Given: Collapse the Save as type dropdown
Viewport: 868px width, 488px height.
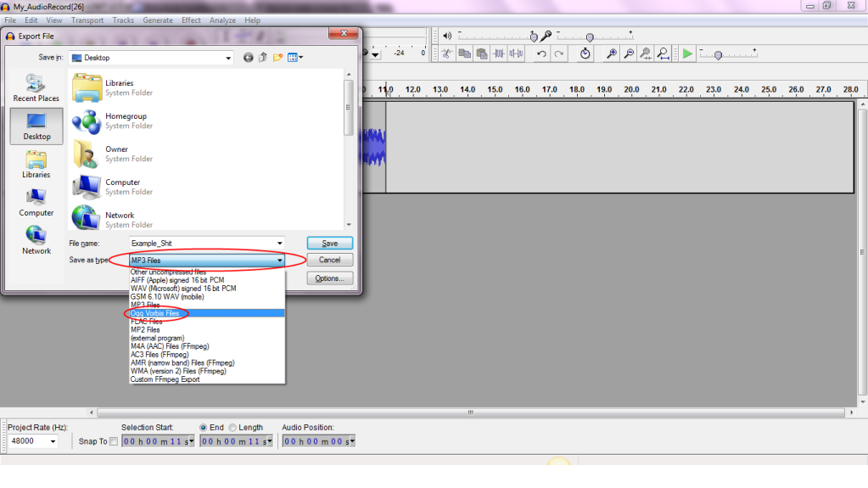Looking at the screenshot, I should click(279, 261).
